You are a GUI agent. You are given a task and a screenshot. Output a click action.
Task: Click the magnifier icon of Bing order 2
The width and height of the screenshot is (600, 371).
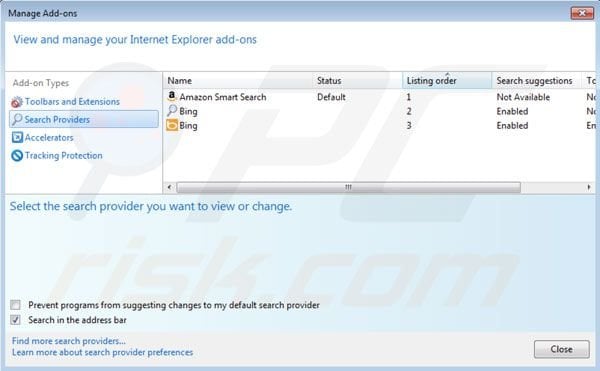[172, 111]
